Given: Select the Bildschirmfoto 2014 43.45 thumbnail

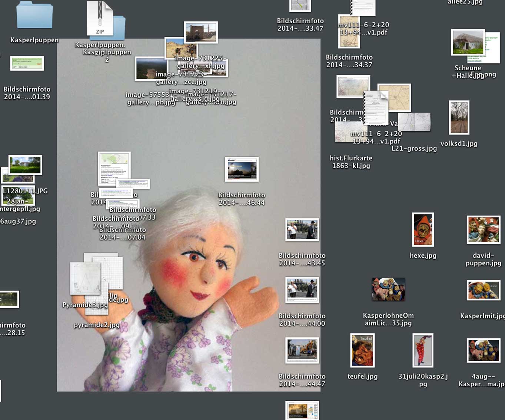Looking at the screenshot, I should coord(302,230).
